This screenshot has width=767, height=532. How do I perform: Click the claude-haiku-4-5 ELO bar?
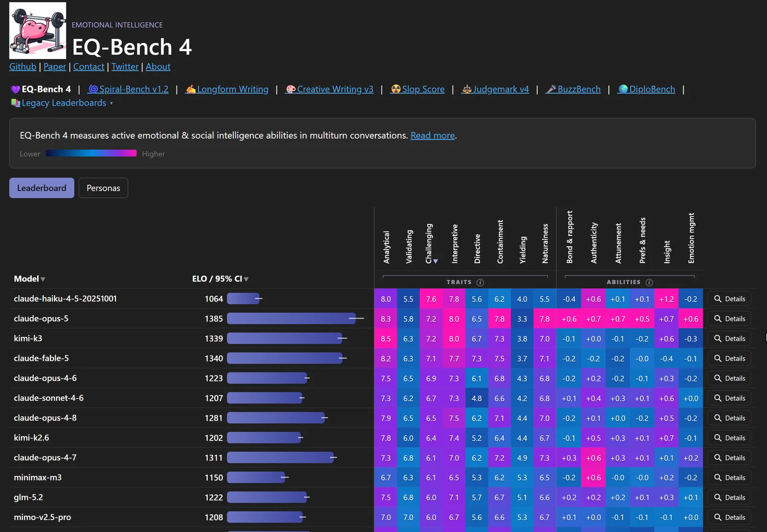coord(243,299)
